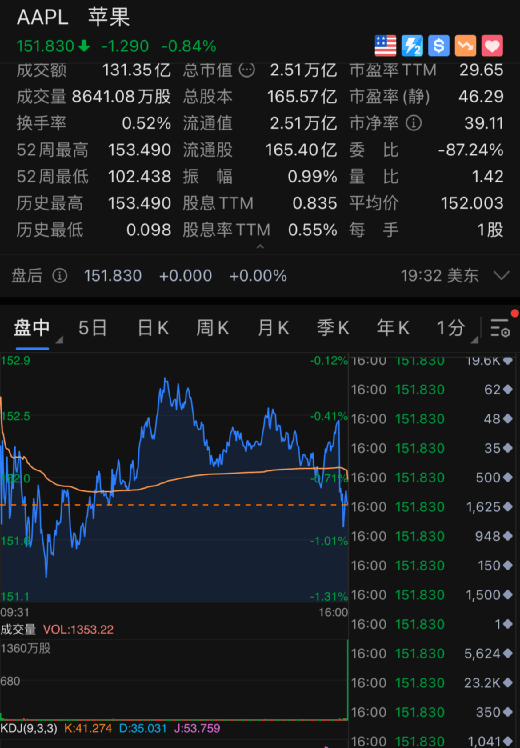Tap the 16:00 trade row with 5,624 volume
This screenshot has width=520, height=748.
[433, 653]
